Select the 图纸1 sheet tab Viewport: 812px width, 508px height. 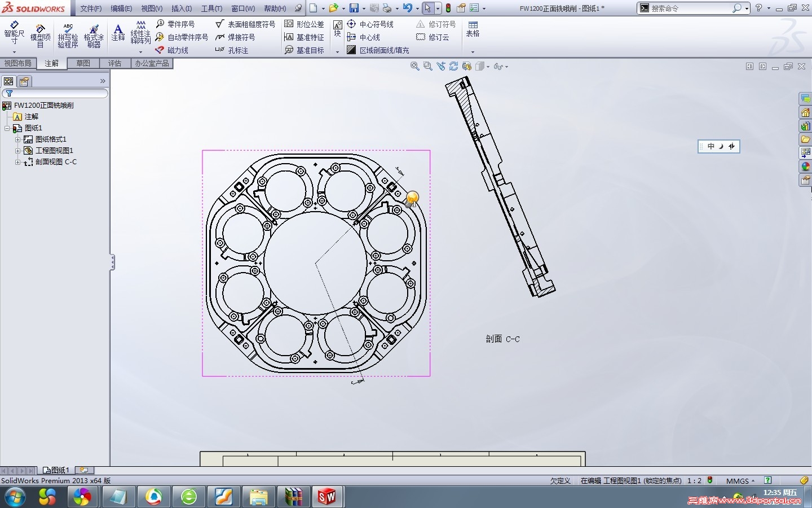[56, 470]
